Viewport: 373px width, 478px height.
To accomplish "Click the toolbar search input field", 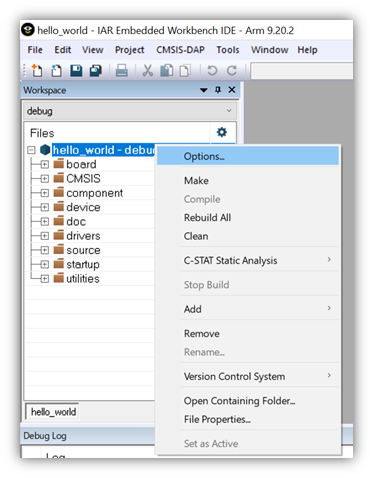I will click(301, 71).
